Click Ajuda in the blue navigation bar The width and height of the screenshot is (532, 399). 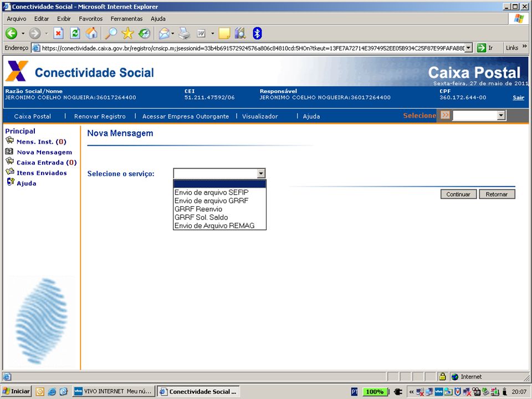point(311,116)
